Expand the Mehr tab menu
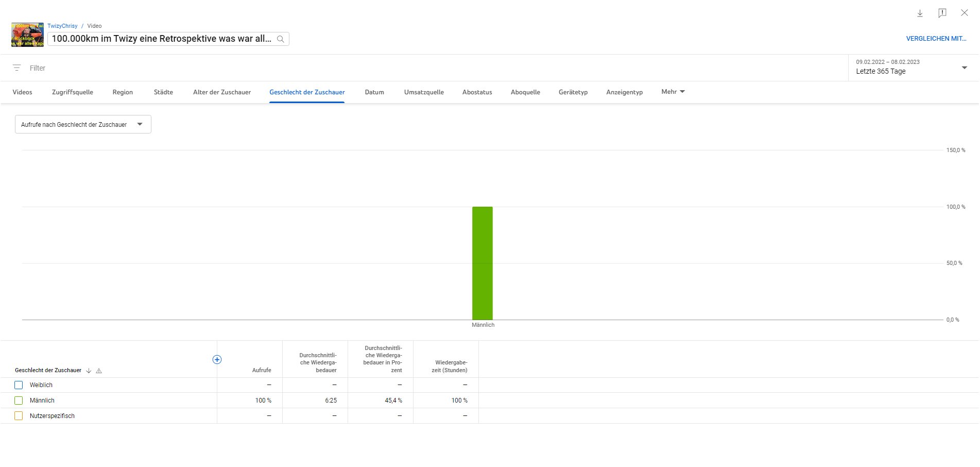 pyautogui.click(x=673, y=92)
